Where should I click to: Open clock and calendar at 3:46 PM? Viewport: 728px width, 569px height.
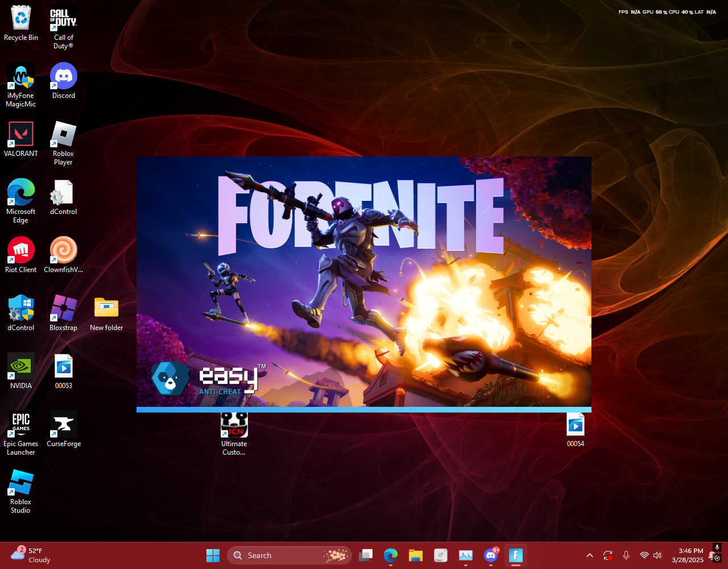pyautogui.click(x=687, y=555)
